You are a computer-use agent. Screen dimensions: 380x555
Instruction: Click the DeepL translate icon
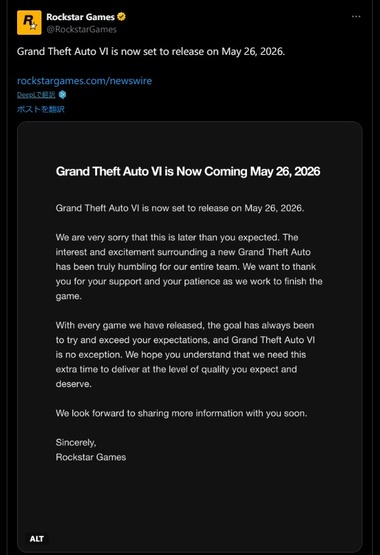[x=62, y=95]
